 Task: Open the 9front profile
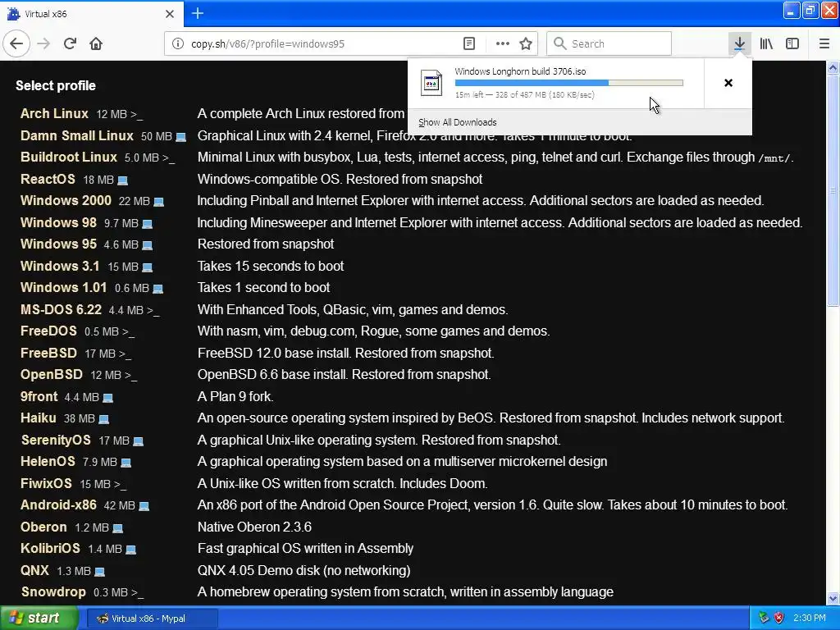[39, 396]
